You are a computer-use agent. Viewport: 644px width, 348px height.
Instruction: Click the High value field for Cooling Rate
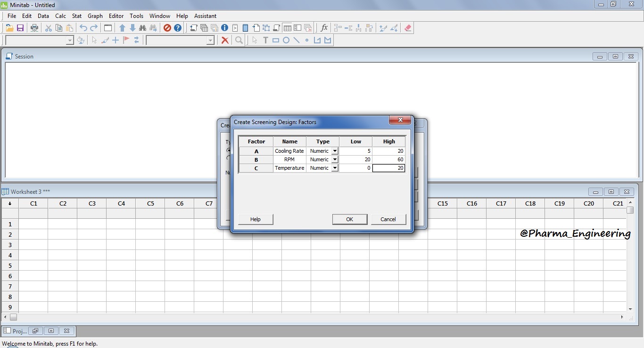388,151
